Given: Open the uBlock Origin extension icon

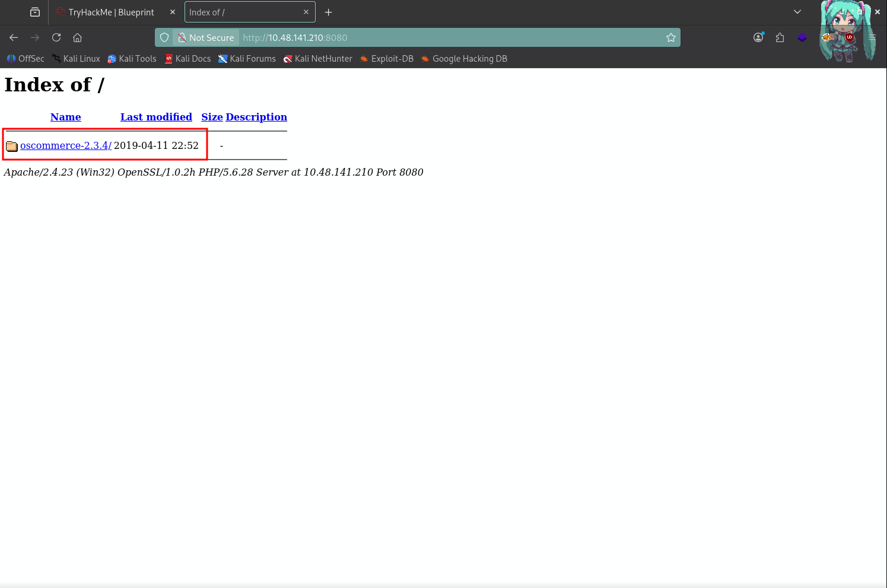Looking at the screenshot, I should 849,37.
